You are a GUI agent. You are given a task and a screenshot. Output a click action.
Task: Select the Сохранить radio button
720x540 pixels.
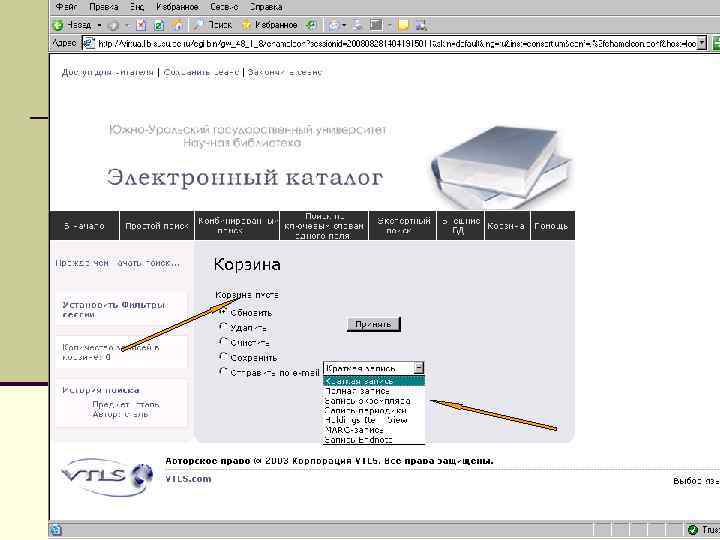(223, 357)
